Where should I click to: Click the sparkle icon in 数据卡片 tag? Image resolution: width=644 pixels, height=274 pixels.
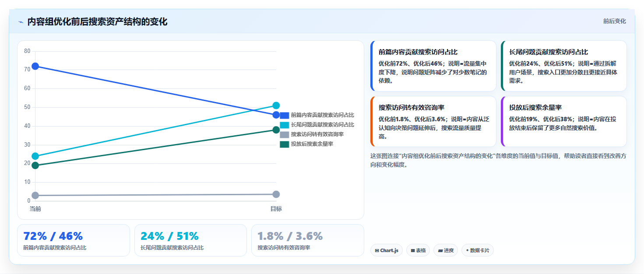tap(468, 250)
